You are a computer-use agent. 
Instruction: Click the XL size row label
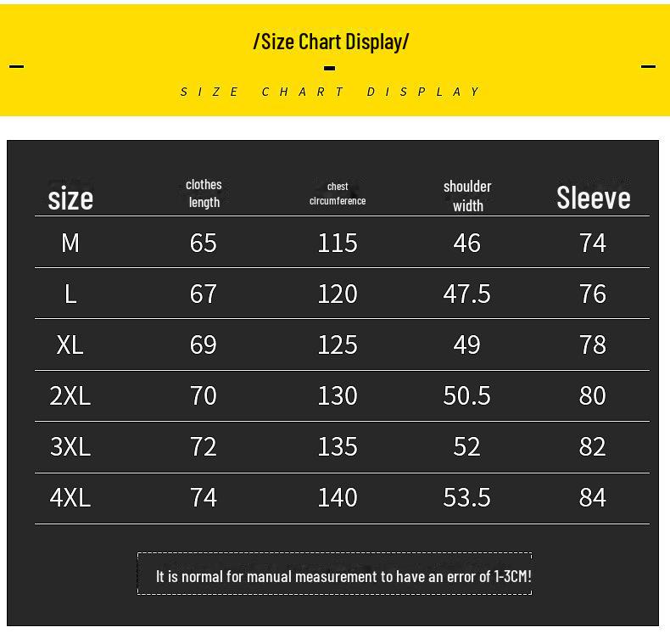coord(70,344)
